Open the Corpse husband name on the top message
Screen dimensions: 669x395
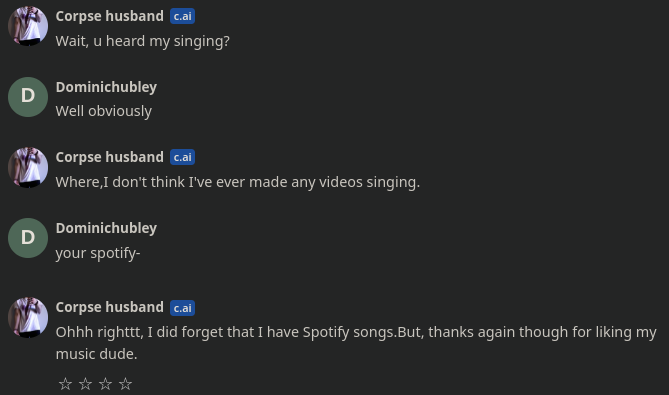110,16
